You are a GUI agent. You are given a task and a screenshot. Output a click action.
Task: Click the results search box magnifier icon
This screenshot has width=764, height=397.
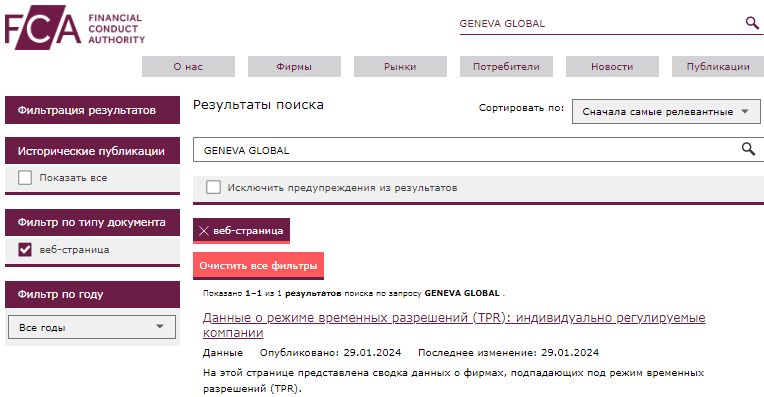coord(748,149)
